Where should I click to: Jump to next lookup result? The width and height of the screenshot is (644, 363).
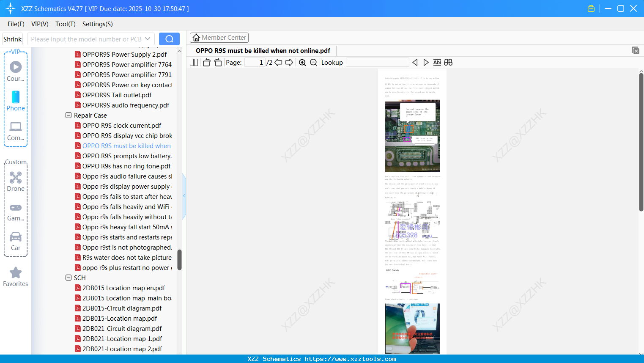(x=426, y=63)
